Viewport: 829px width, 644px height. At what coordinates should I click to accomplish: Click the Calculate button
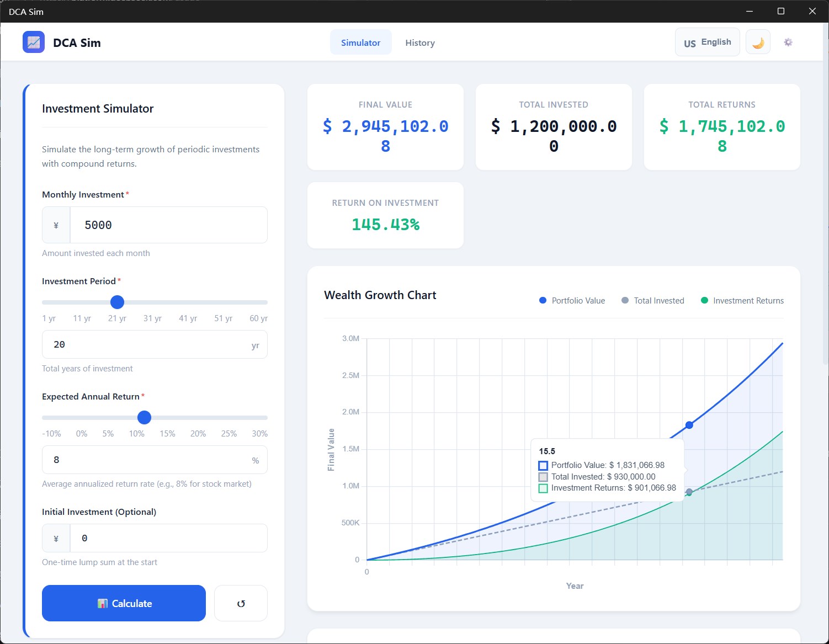click(x=124, y=603)
